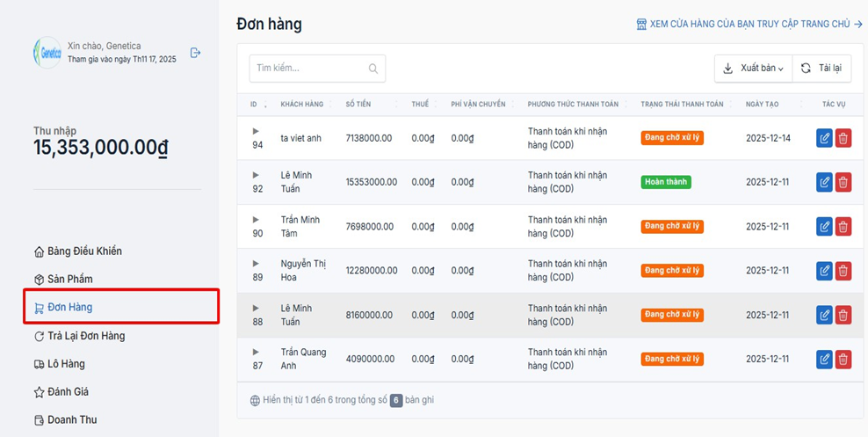The width and height of the screenshot is (868, 437).
Task: Expand the row arrow for order 88
Action: click(256, 308)
